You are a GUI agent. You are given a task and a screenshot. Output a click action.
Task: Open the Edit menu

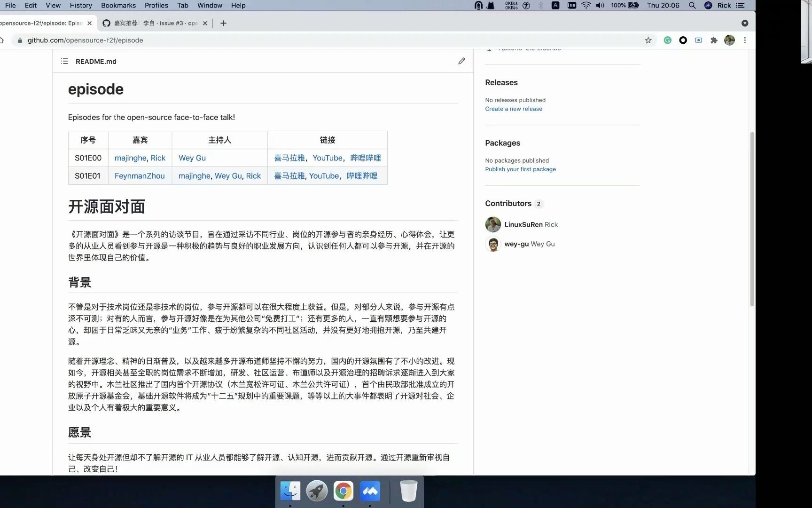pyautogui.click(x=31, y=5)
